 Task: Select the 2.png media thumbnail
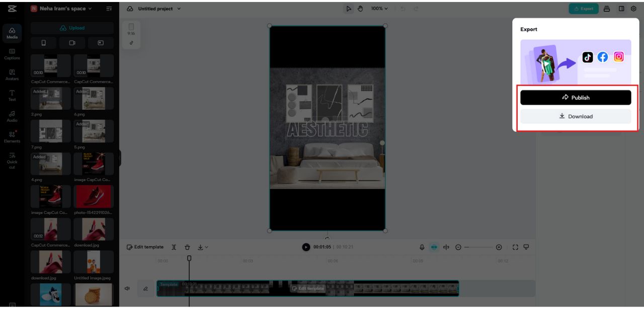coord(50,99)
